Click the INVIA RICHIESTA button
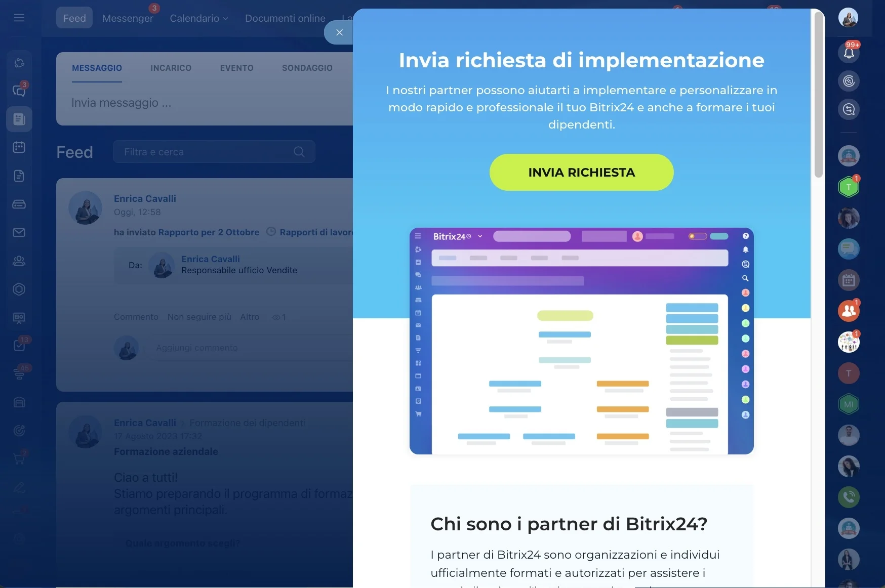The height and width of the screenshot is (588, 885). coord(581,173)
